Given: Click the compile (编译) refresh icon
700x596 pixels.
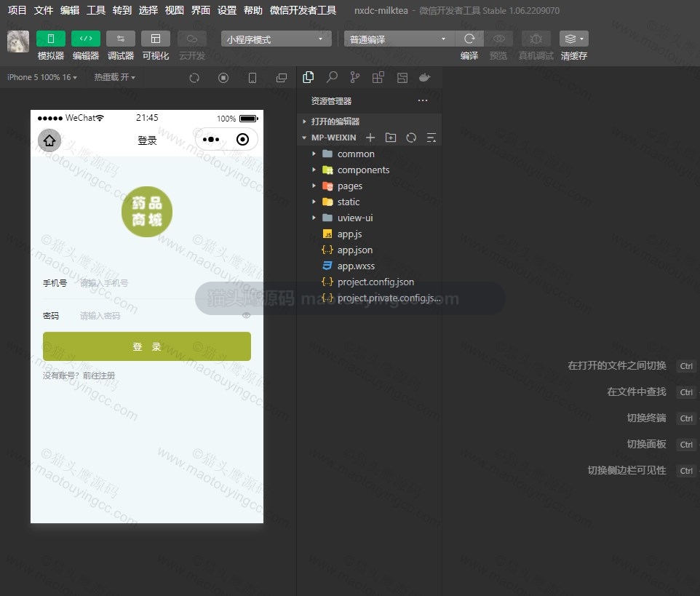Looking at the screenshot, I should [469, 39].
